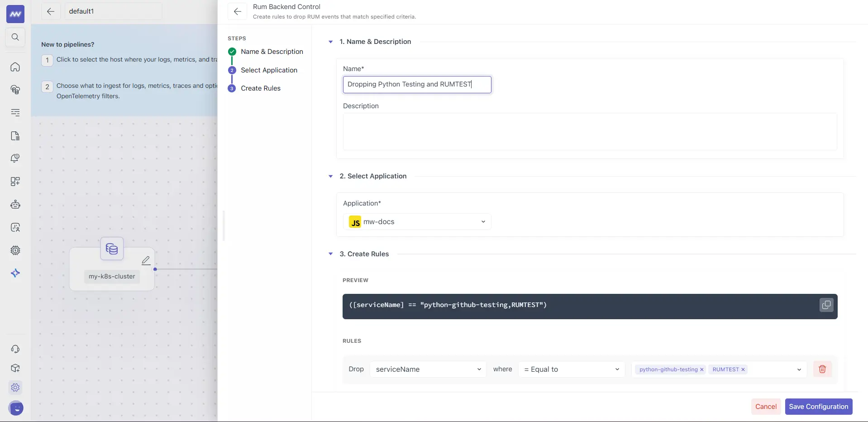This screenshot has height=422, width=868.
Task: Collapse the Name & Description section
Action: tap(331, 41)
